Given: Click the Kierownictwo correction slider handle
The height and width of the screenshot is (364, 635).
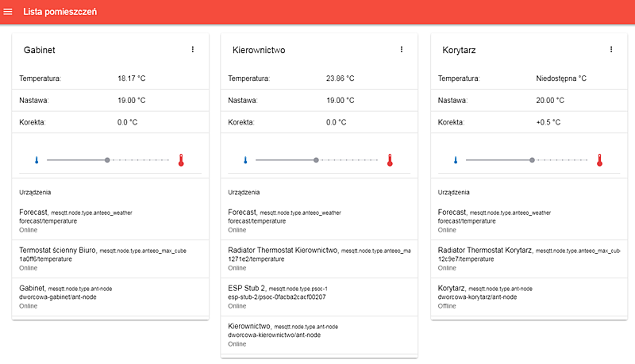Looking at the screenshot, I should click(317, 160).
